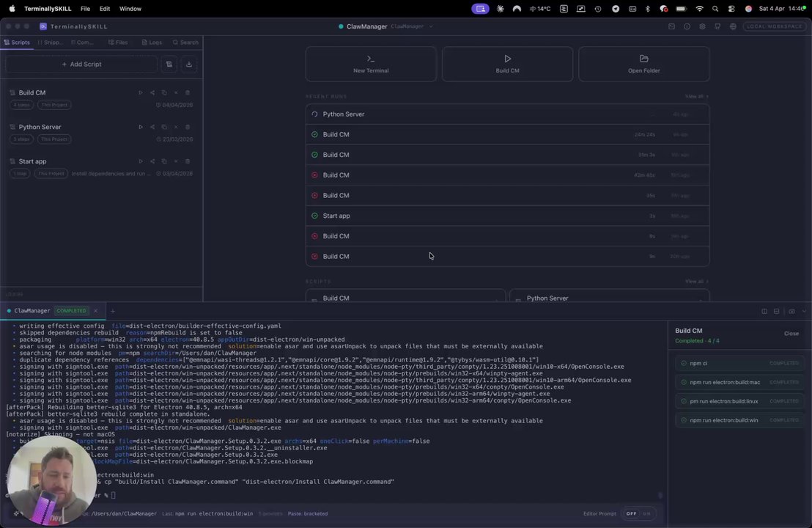Click the badge icon beside the gear in the title bar
The height and width of the screenshot is (528, 812).
point(717,26)
